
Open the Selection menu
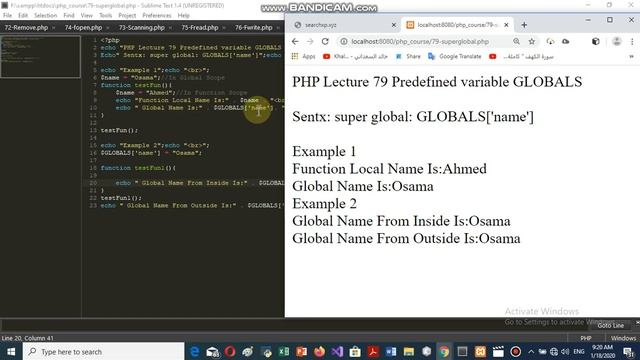45,16
